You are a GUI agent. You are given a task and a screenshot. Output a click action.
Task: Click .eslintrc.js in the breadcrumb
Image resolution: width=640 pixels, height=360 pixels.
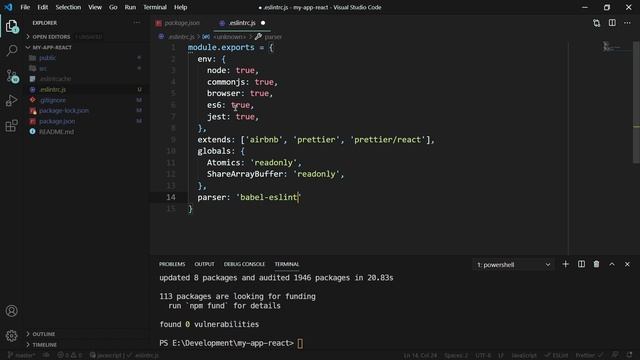pyautogui.click(x=181, y=37)
